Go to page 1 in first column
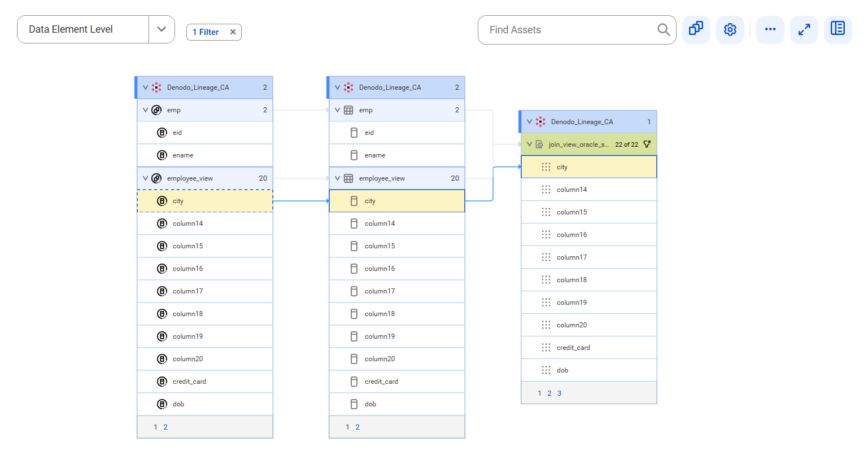 click(155, 427)
